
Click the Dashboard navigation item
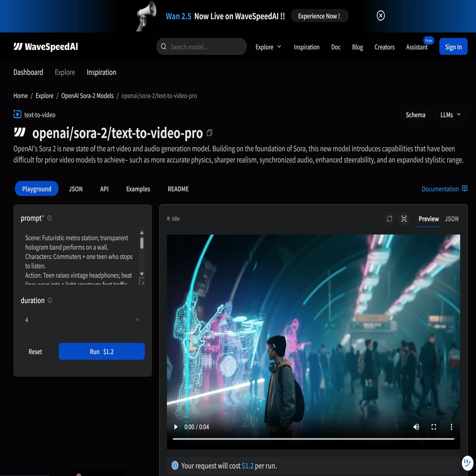[28, 72]
